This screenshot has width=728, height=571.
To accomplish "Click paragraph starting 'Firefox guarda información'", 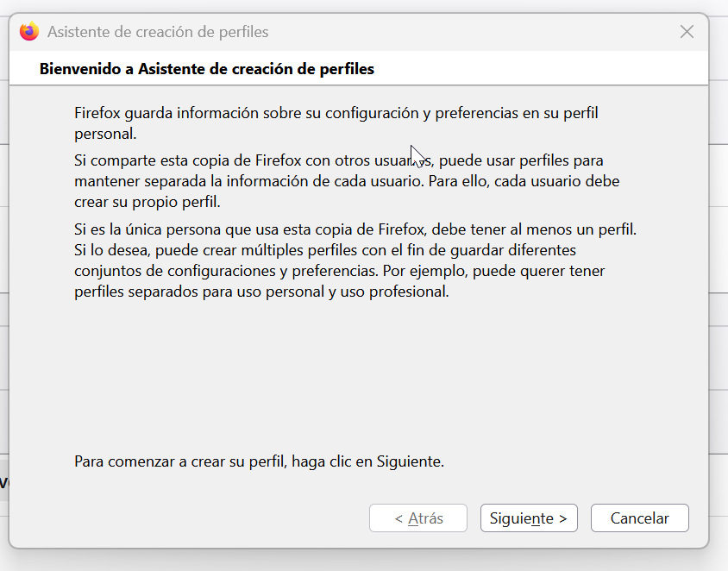I will pyautogui.click(x=336, y=123).
